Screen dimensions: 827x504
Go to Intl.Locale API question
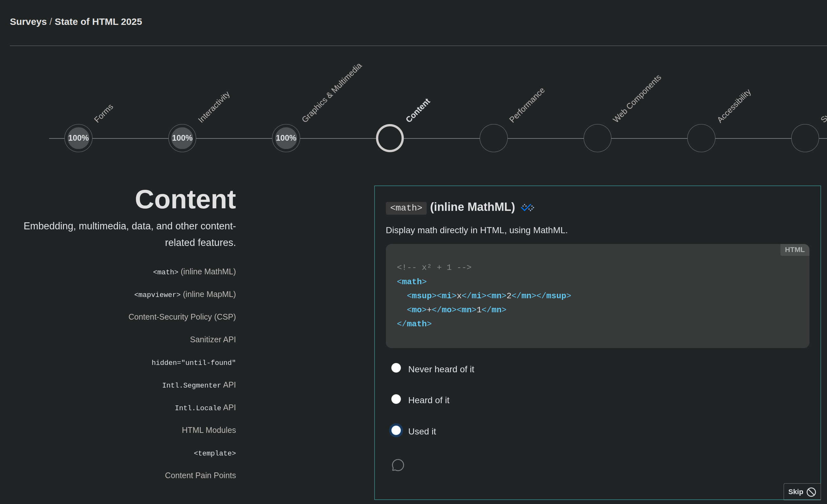(205, 408)
